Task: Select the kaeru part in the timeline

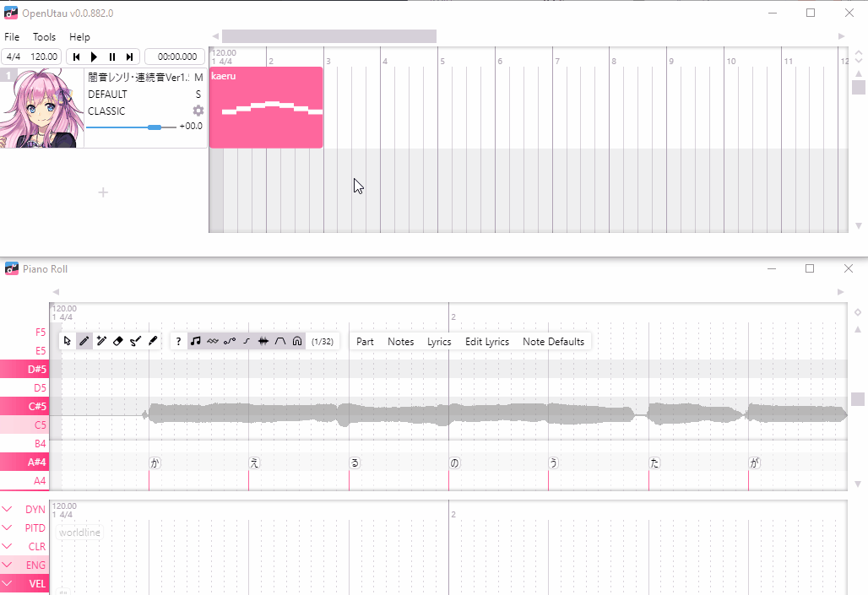Action: tap(266, 107)
